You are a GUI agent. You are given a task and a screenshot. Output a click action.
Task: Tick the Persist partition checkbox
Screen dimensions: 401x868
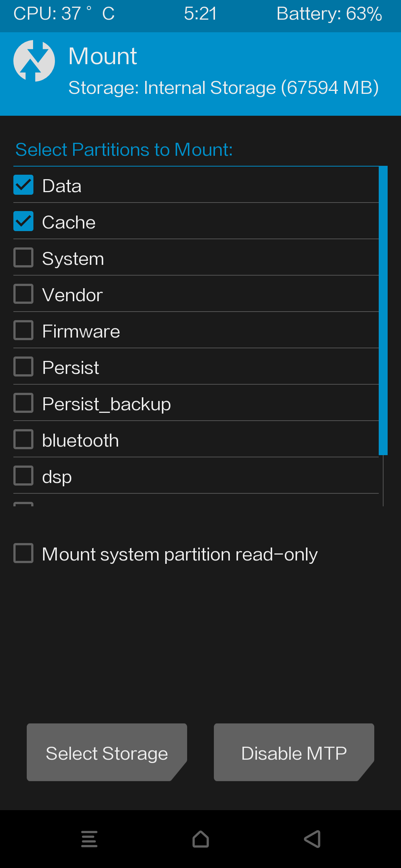(x=23, y=367)
